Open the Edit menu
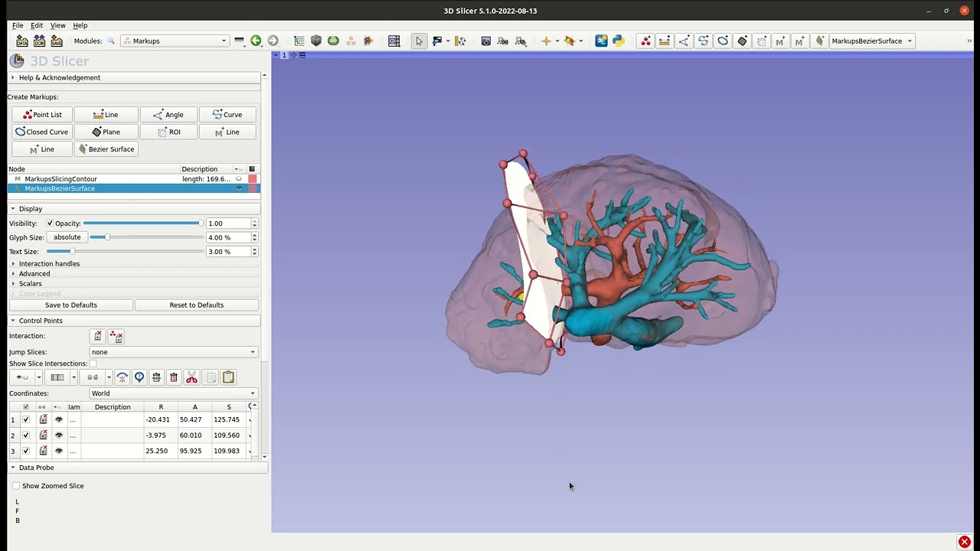Viewport: 980px width, 551px height. click(37, 25)
